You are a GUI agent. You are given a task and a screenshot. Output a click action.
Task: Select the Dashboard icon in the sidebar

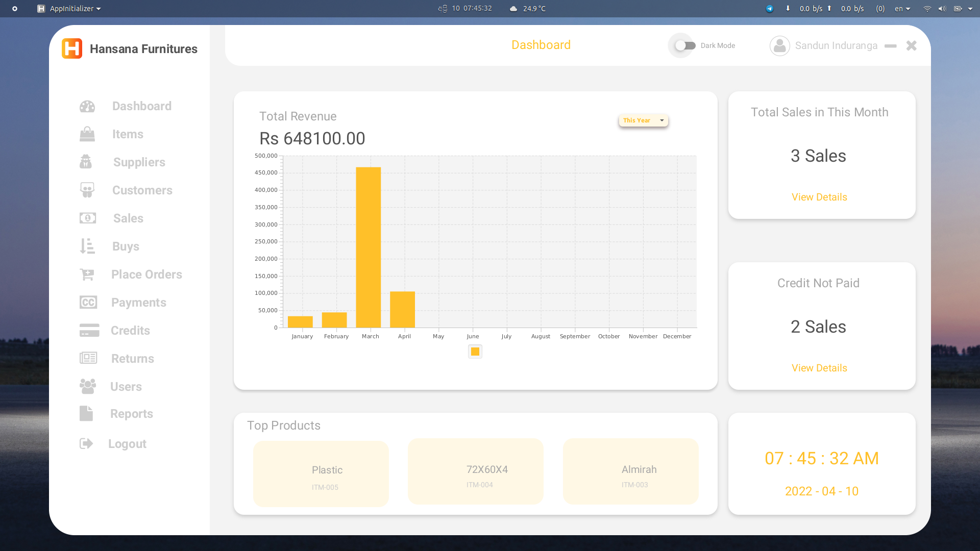coord(87,106)
